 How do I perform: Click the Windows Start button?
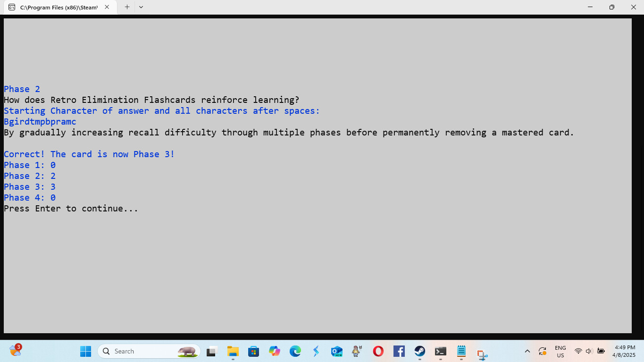tap(85, 351)
